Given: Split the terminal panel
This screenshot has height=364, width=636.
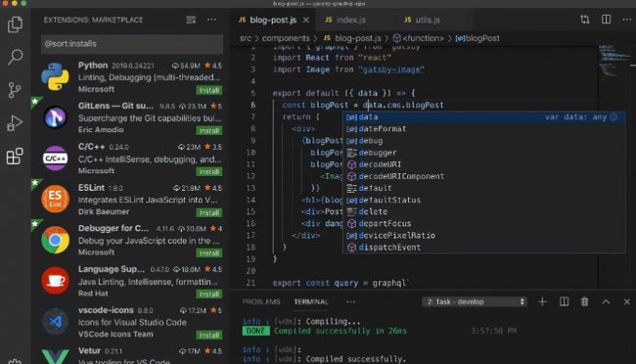Looking at the screenshot, I should [564, 302].
